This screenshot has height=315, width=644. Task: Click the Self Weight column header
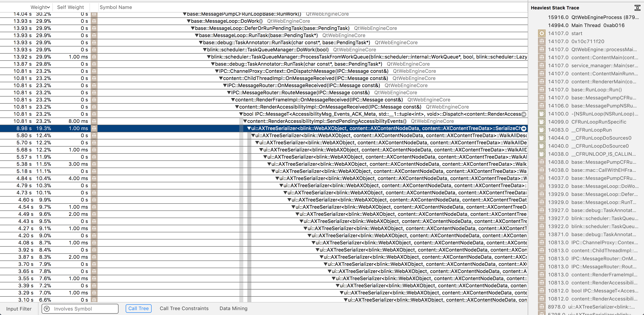pos(70,7)
